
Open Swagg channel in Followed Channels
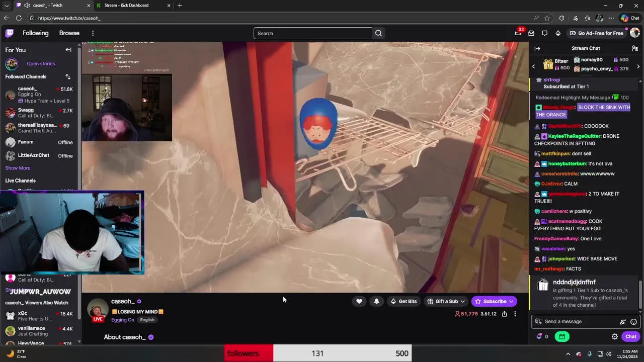point(39,113)
